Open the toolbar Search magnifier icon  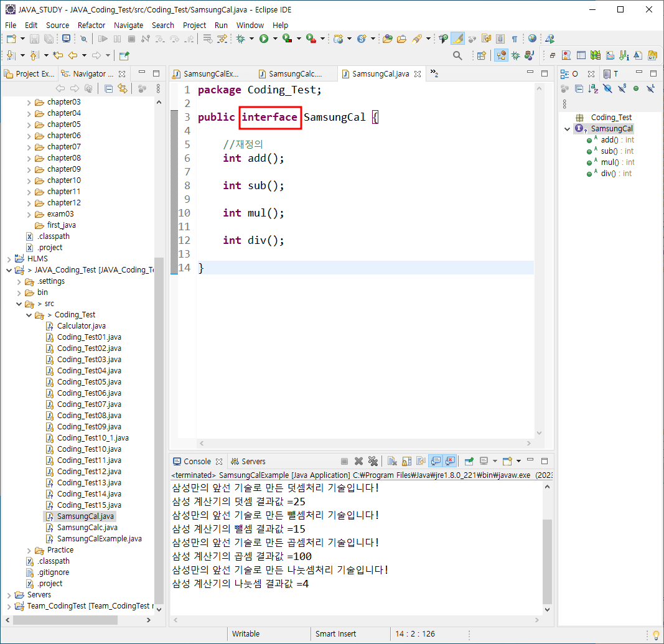tap(457, 55)
